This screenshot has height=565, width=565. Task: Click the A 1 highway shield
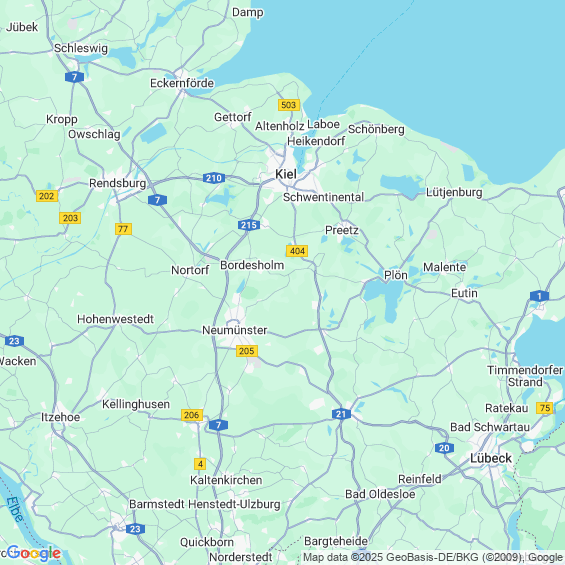(539, 296)
